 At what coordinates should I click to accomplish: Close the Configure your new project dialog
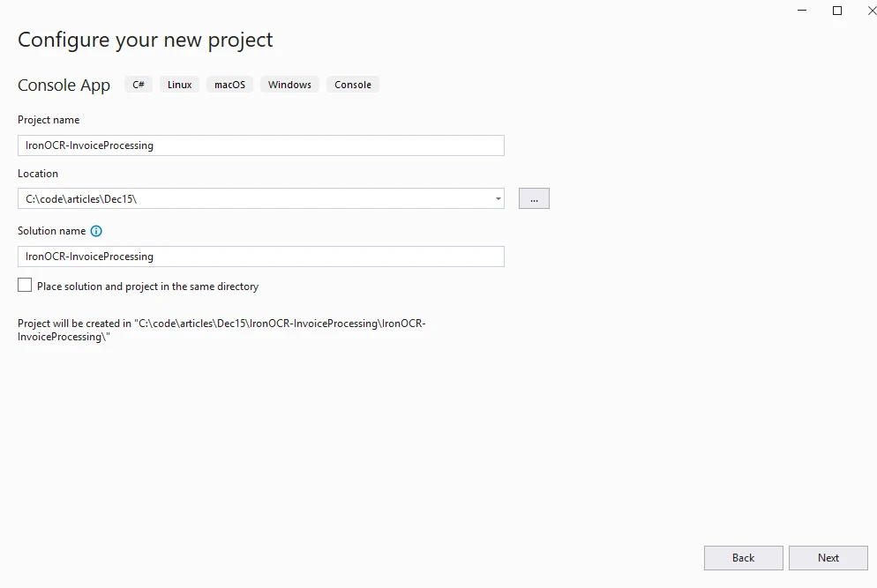click(x=871, y=11)
